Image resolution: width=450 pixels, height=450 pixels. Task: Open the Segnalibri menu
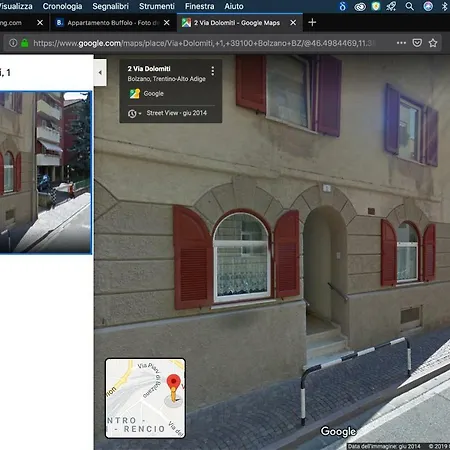(x=110, y=6)
